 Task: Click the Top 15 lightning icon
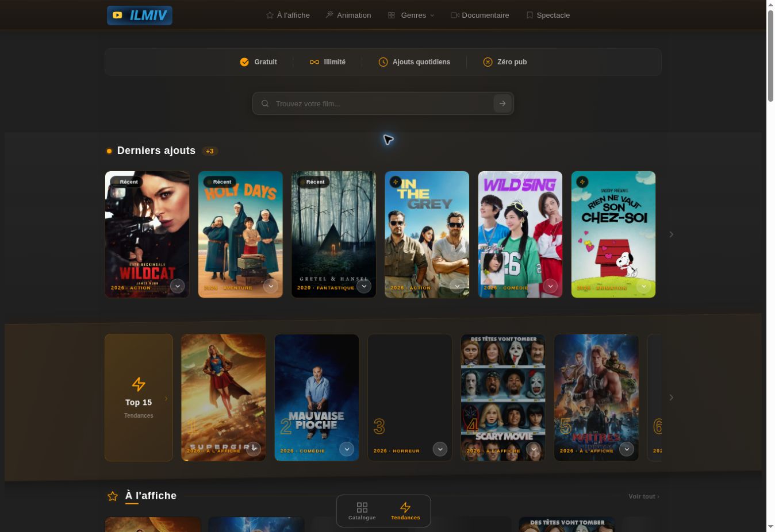pos(139,384)
